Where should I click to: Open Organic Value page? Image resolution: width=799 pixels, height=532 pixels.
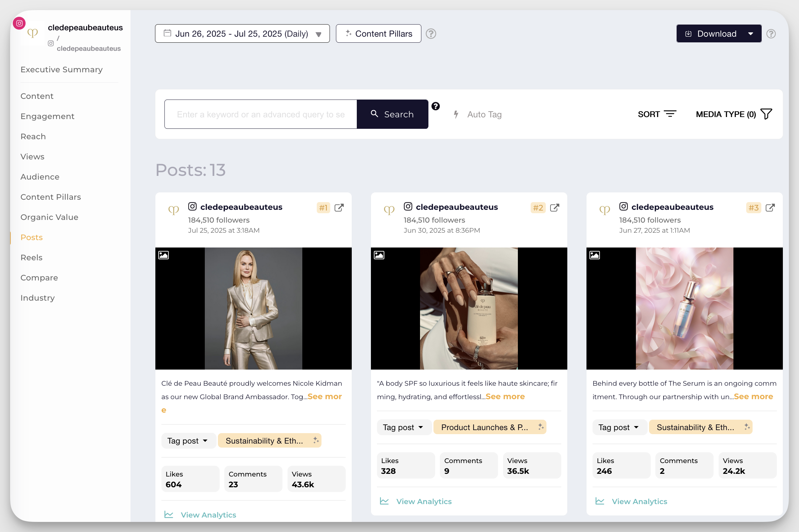pos(49,217)
